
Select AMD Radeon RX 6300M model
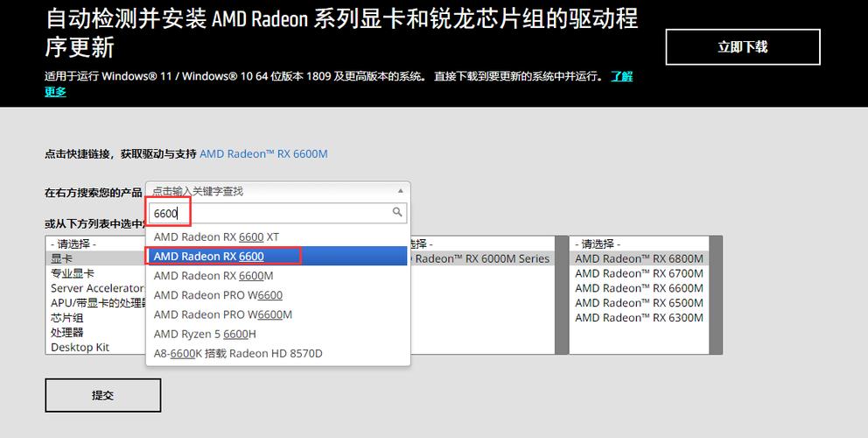point(639,318)
